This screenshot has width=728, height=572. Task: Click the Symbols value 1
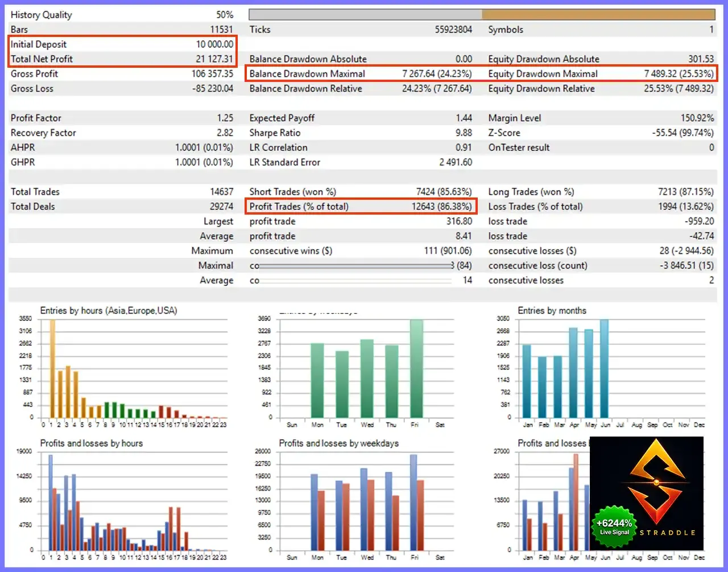[x=712, y=30]
